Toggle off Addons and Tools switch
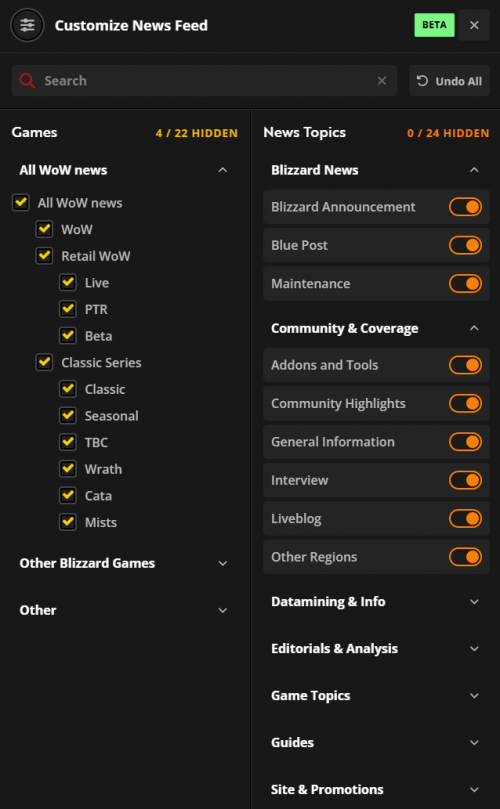The image size is (500, 809). coord(465,365)
